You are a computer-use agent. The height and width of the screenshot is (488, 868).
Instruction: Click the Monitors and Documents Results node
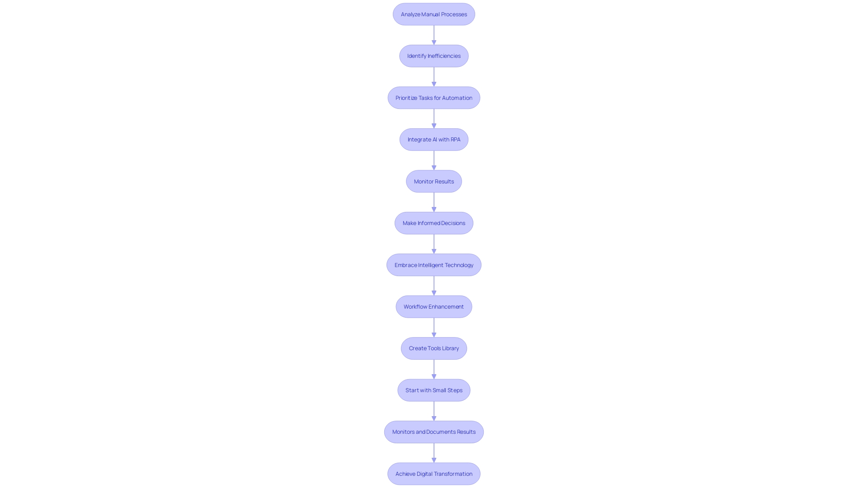point(434,432)
